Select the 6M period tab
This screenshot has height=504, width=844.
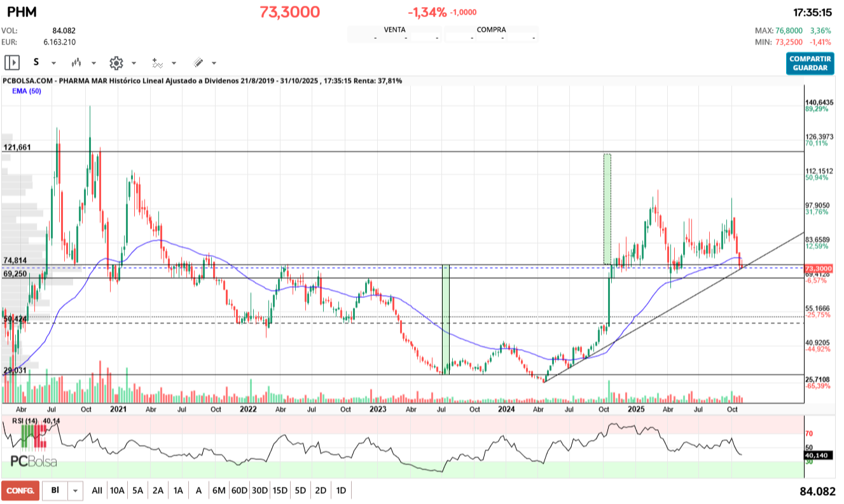click(x=219, y=491)
